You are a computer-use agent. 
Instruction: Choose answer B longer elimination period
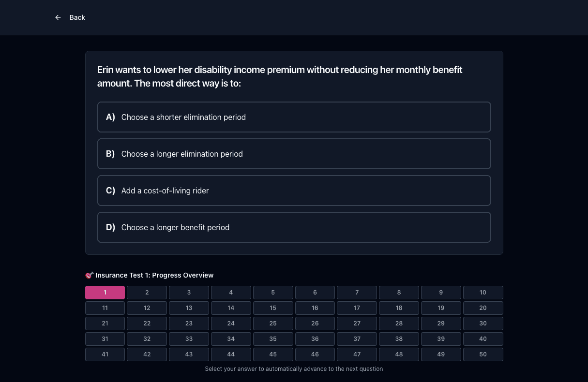294,154
